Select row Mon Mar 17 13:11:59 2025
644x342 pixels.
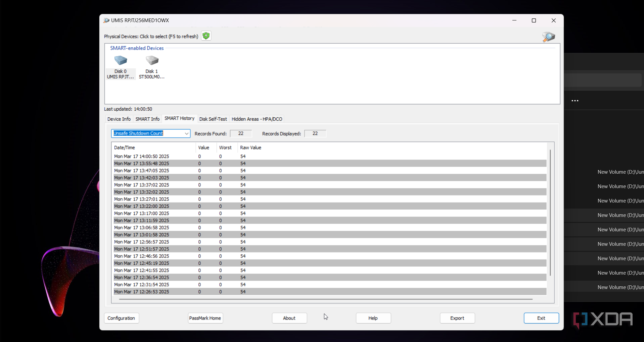330,221
